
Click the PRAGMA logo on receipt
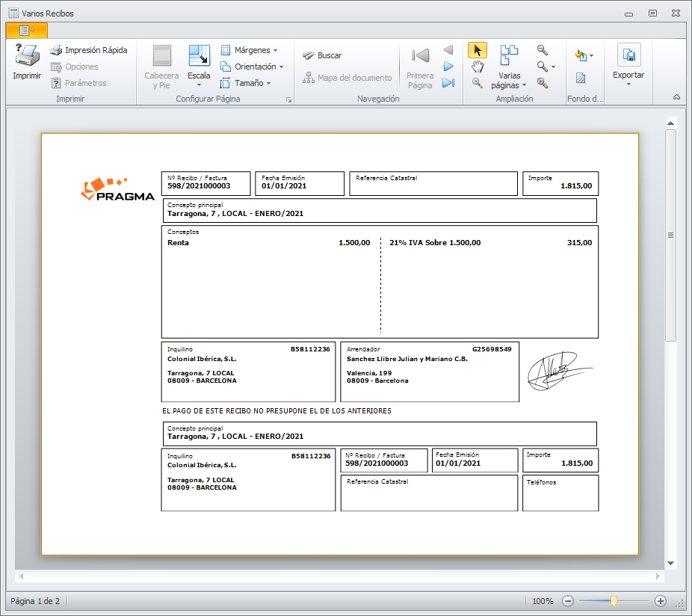pos(118,189)
